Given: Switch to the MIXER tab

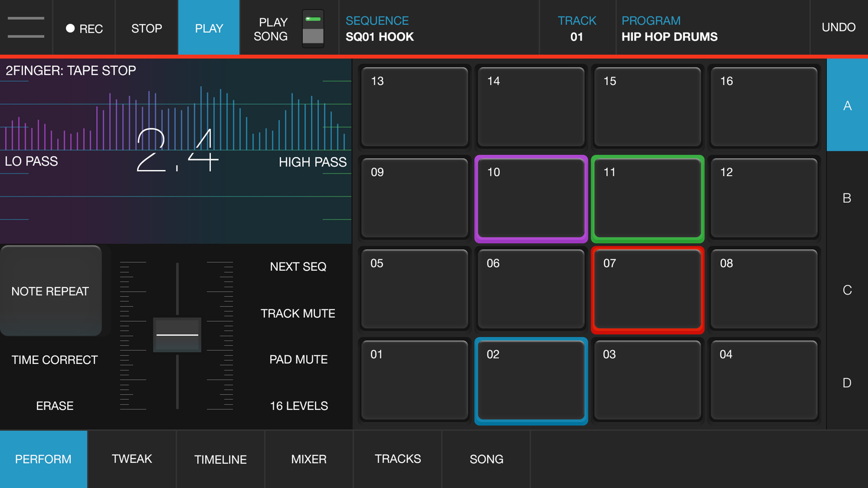Looking at the screenshot, I should click(309, 459).
